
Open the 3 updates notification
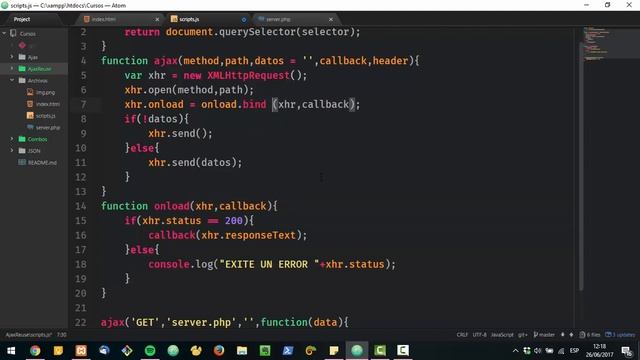(x=620, y=335)
